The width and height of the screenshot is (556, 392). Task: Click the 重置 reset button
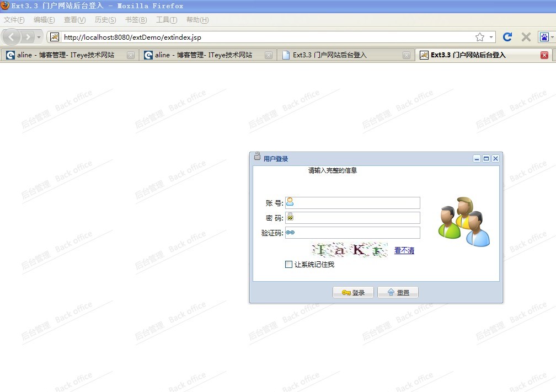coord(398,292)
